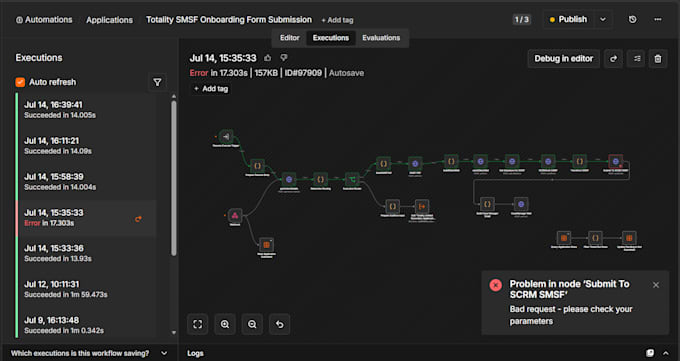Dismiss the Submit To SCRM SMSF error toast
Viewport: 680px width, 361px height.
(656, 285)
